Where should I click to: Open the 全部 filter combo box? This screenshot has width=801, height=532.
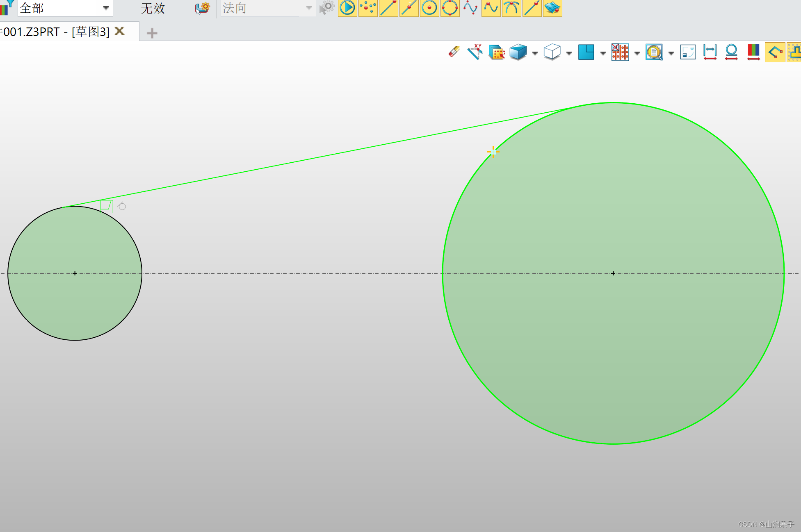65,8
